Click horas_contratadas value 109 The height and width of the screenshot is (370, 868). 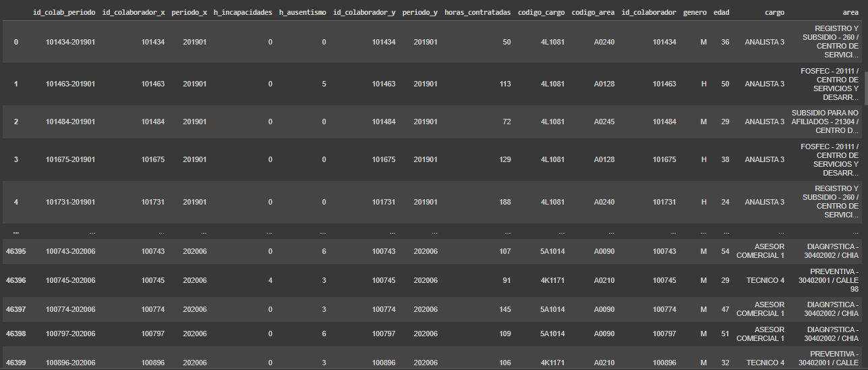504,334
